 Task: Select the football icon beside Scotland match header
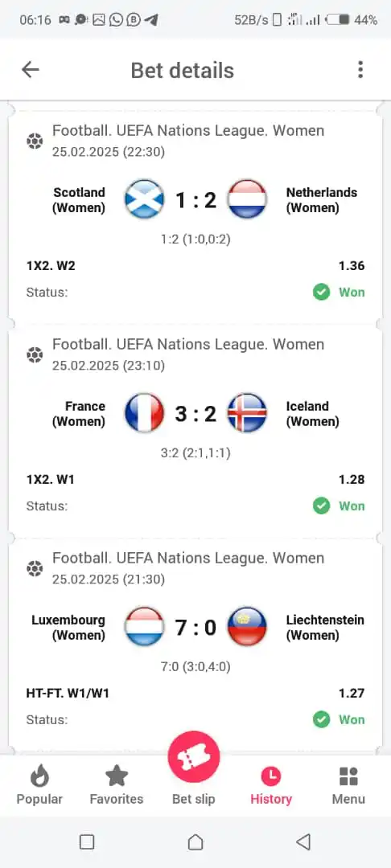35,141
